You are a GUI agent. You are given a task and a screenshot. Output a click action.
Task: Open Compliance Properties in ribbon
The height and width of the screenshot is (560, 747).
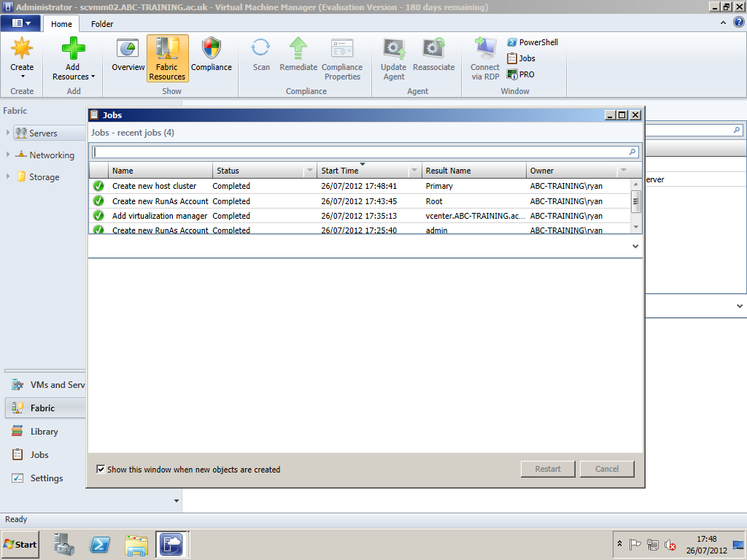click(x=342, y=58)
